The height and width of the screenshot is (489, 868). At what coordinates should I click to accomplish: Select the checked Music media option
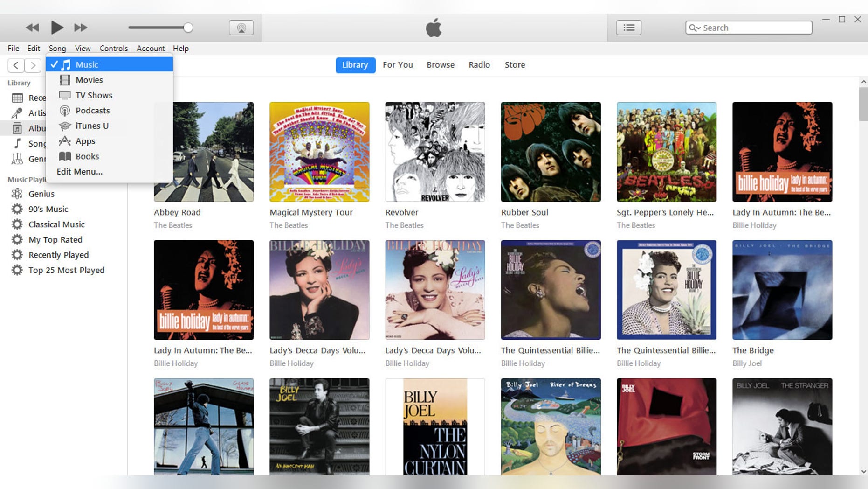point(110,64)
